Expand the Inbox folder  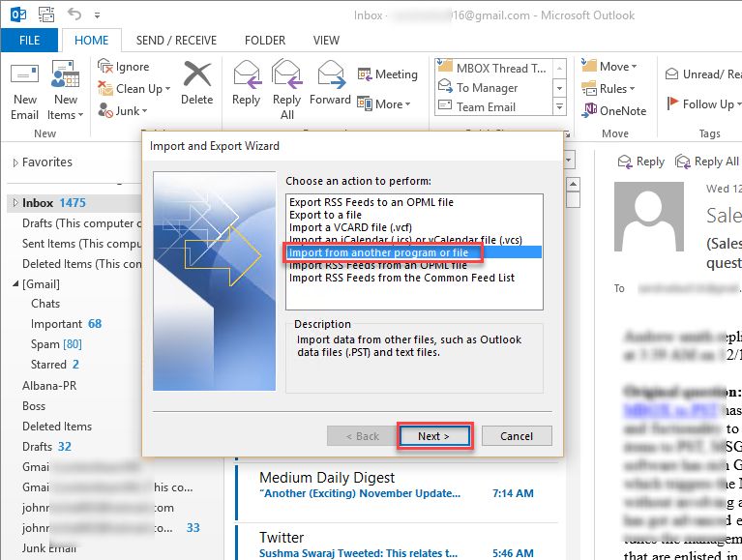point(15,203)
